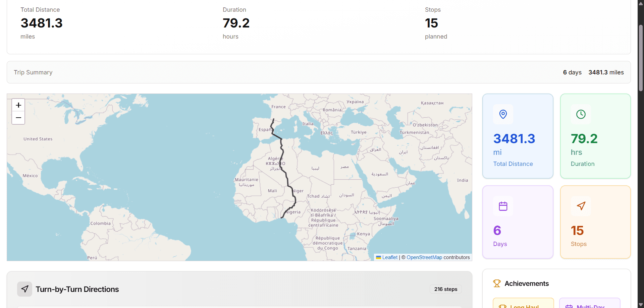Screen dimensions: 644x308
Task: Select the Multi-Day achievement badge
Action: click(590, 303)
